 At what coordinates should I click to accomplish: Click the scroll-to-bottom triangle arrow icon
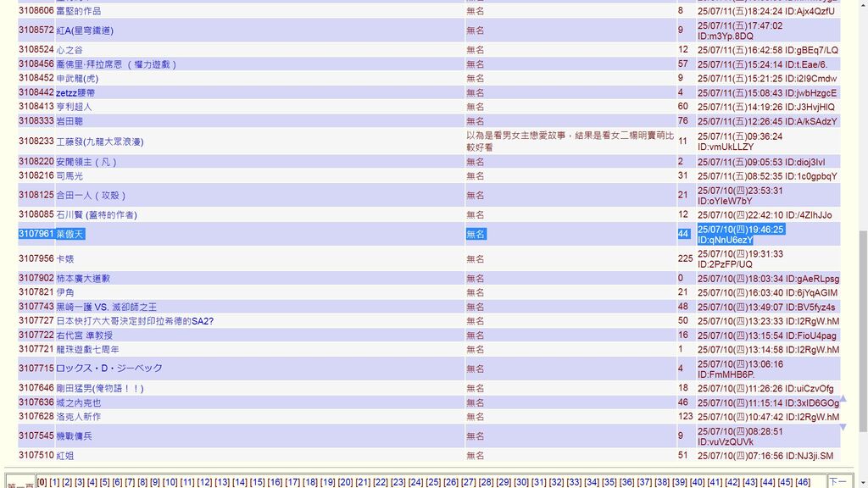842,427
